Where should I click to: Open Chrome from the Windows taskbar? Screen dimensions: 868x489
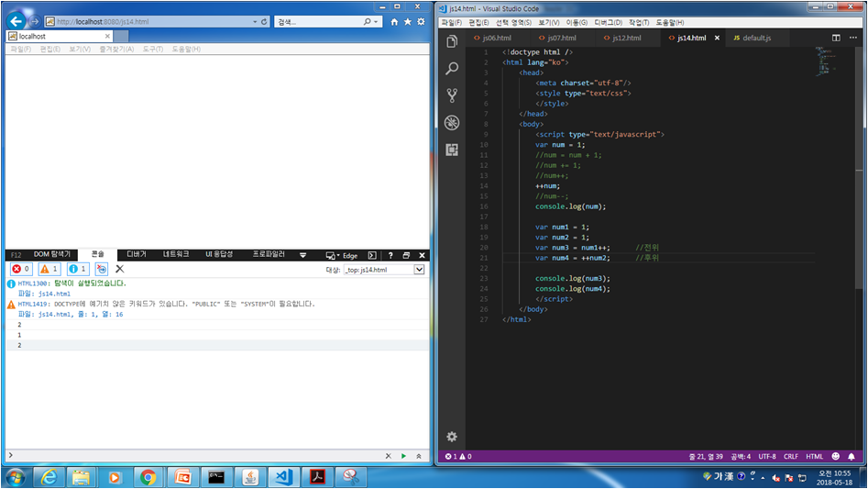pos(148,477)
